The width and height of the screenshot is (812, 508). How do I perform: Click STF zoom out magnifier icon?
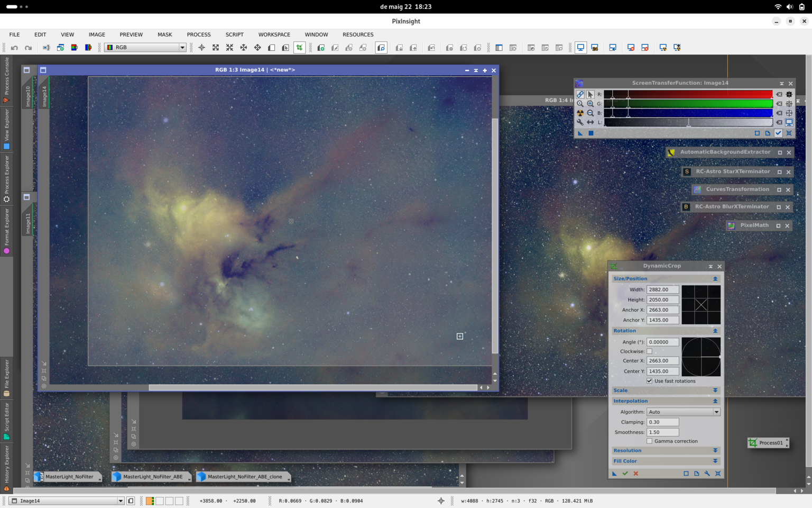click(x=590, y=113)
